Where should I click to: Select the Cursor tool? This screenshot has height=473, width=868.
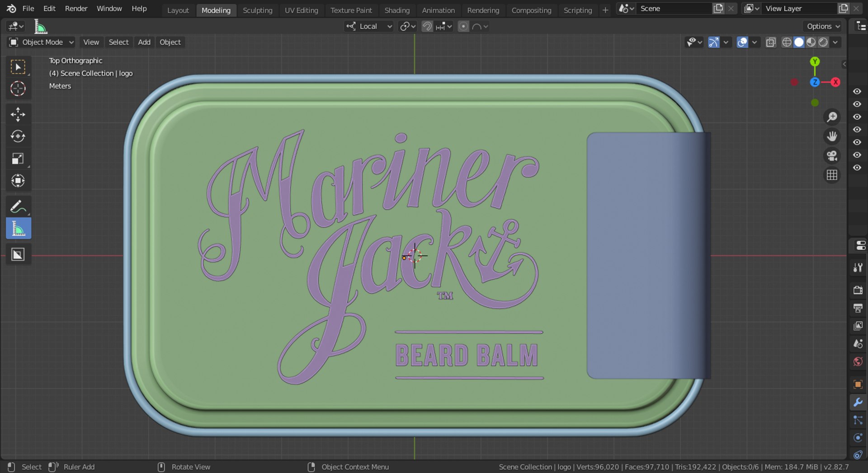18,89
